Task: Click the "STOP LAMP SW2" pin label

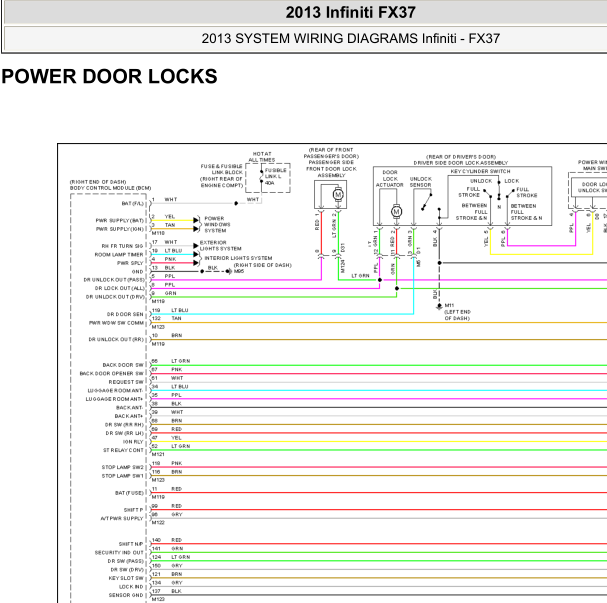Action: pos(122,467)
